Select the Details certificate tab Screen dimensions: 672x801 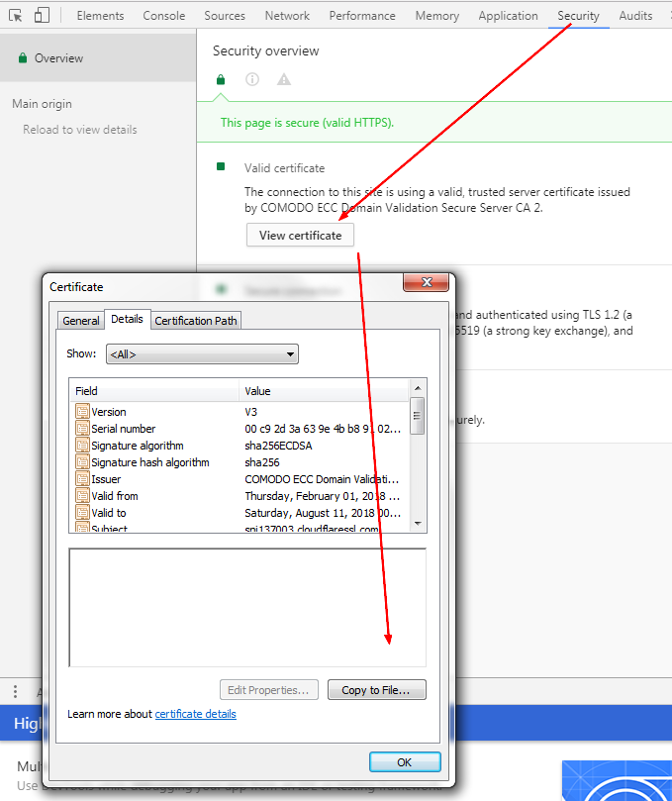coord(127,319)
